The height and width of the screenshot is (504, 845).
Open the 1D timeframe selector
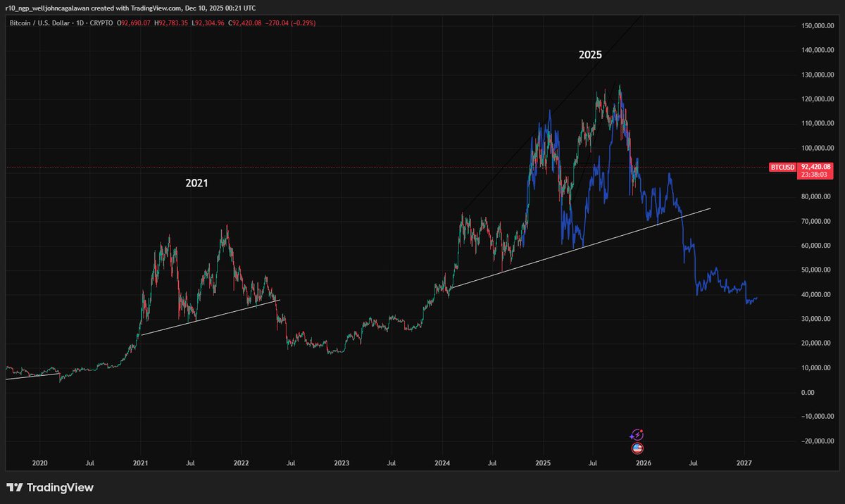pyautogui.click(x=80, y=23)
